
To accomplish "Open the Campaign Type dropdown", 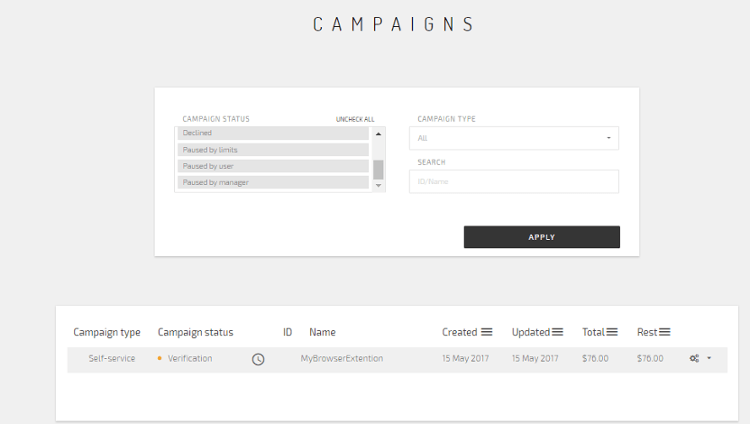I will tap(514, 138).
